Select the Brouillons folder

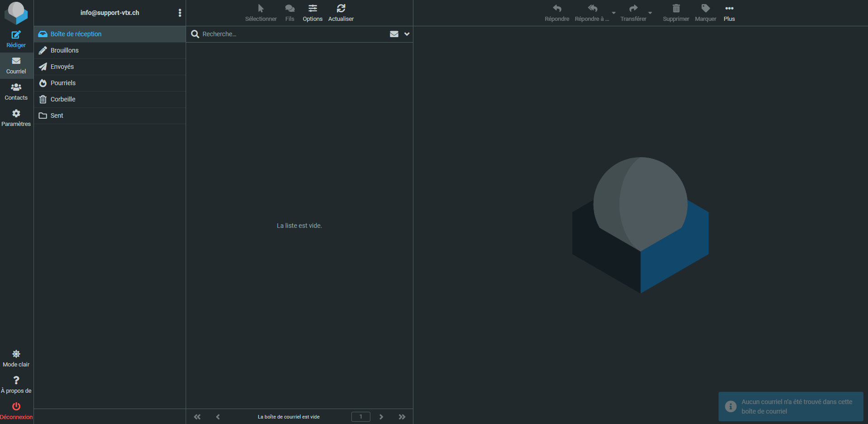click(x=110, y=50)
